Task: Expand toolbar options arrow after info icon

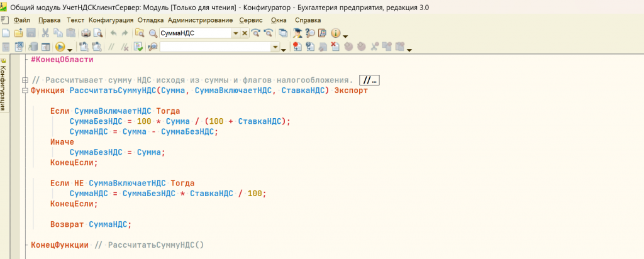Action: tap(345, 36)
